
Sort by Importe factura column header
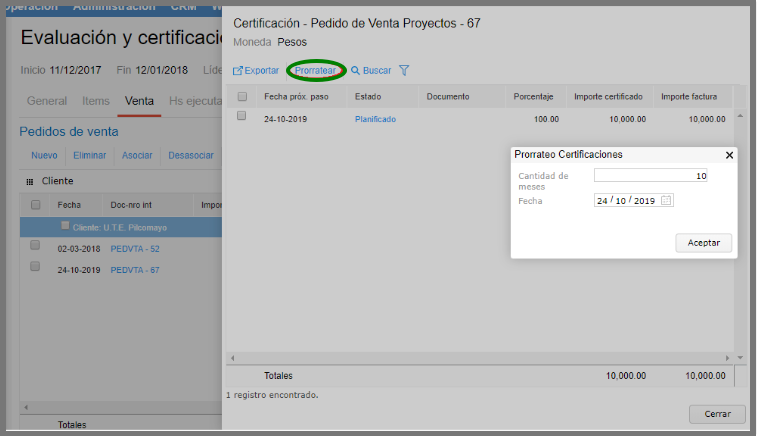689,97
